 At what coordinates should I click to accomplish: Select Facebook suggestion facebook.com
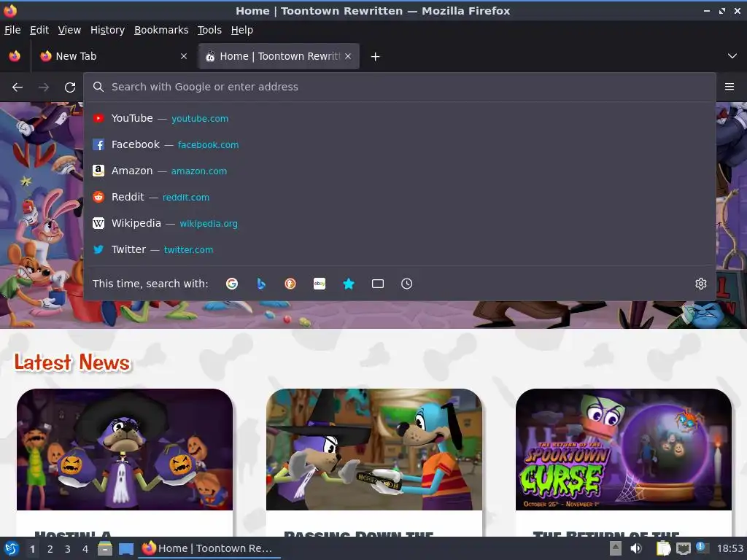tap(399, 145)
